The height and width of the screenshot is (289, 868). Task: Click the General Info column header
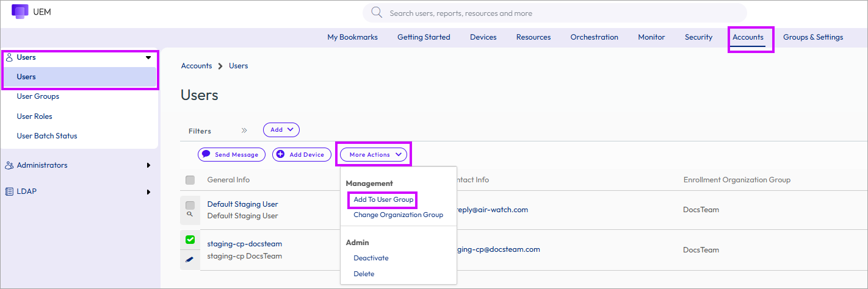(228, 180)
